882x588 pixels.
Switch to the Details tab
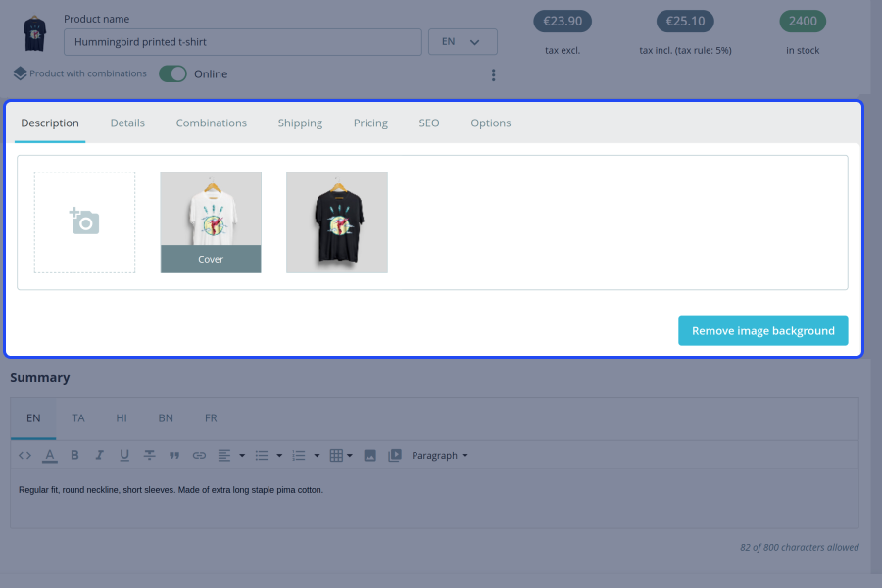(x=127, y=122)
